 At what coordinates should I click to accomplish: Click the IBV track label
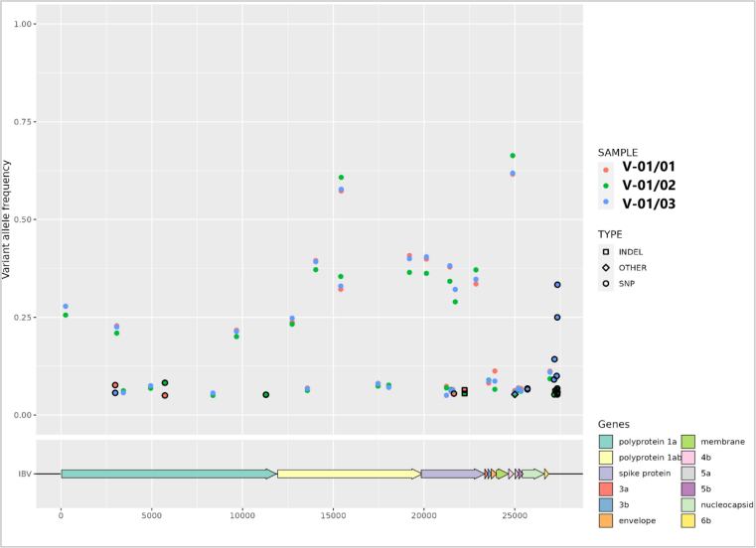click(x=24, y=474)
